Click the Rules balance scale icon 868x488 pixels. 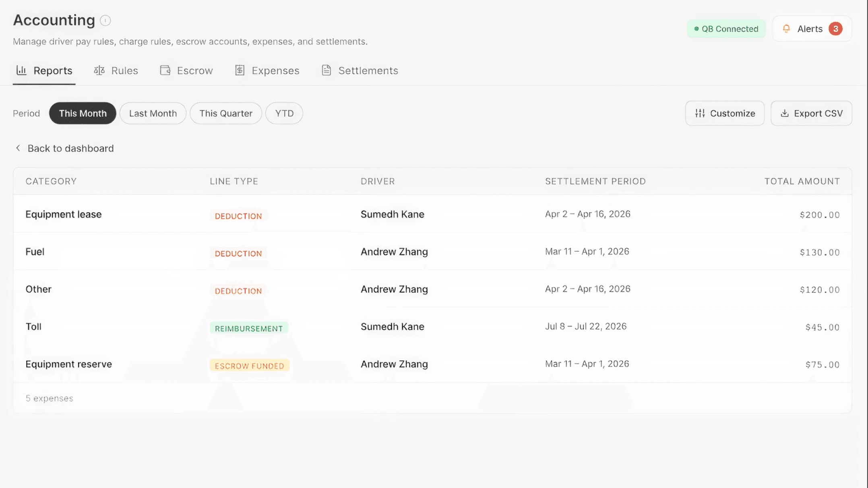point(99,70)
